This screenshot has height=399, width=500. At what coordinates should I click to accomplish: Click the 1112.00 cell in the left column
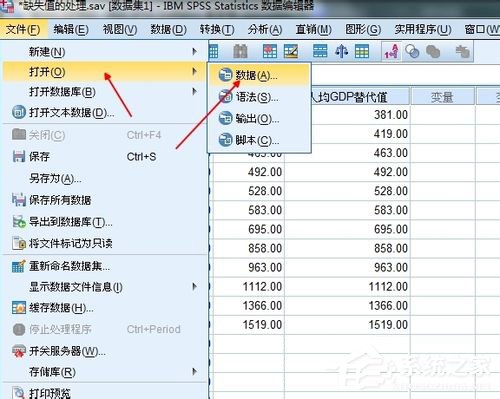point(249,287)
